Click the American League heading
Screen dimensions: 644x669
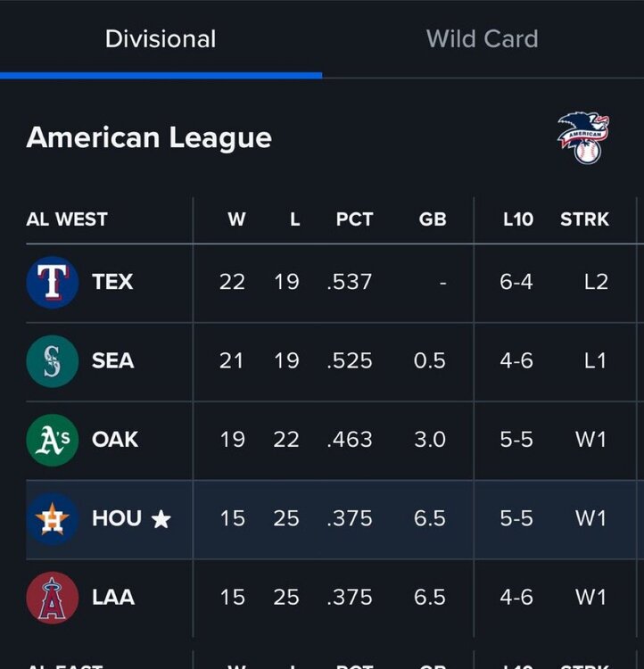pyautogui.click(x=149, y=138)
